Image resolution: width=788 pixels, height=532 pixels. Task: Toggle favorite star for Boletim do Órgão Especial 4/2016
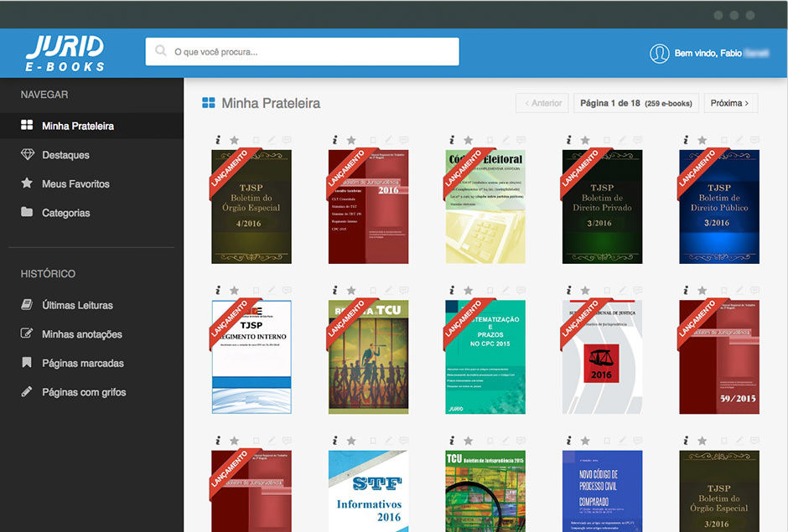click(235, 140)
